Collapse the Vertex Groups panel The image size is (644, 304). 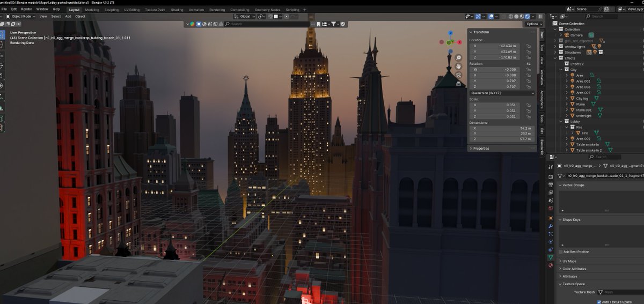[573, 185]
